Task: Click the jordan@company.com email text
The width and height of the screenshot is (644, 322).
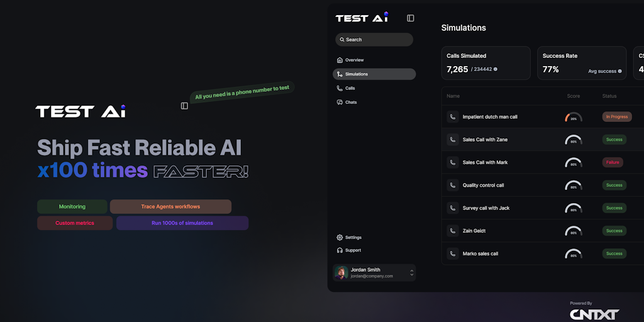Action: point(372,277)
